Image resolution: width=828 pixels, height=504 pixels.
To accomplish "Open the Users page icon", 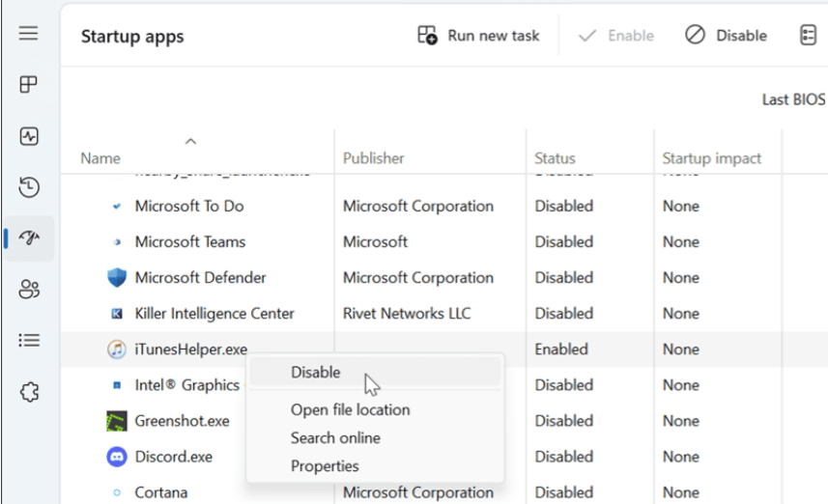I will pos(29,289).
